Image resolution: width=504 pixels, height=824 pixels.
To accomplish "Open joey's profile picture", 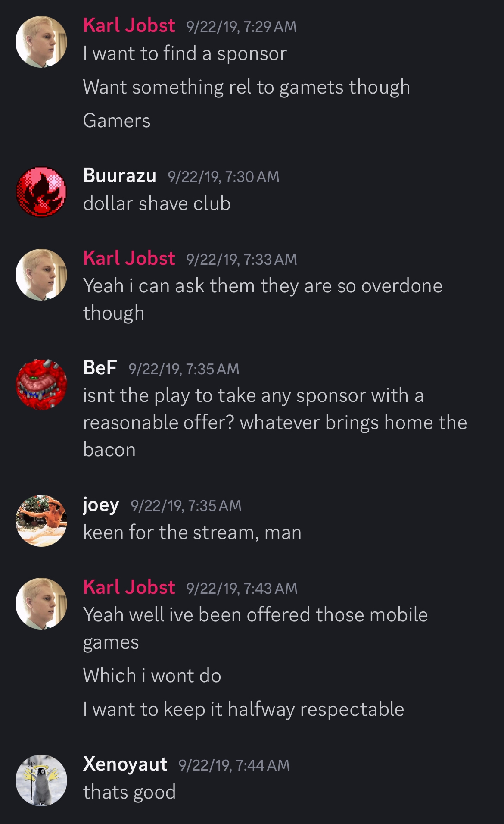I will 41,521.
